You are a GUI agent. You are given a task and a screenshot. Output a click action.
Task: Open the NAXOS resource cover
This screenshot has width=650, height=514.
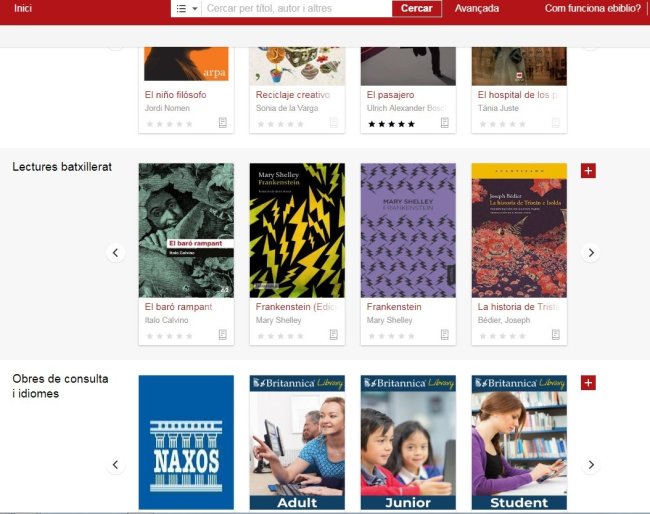tap(186, 442)
